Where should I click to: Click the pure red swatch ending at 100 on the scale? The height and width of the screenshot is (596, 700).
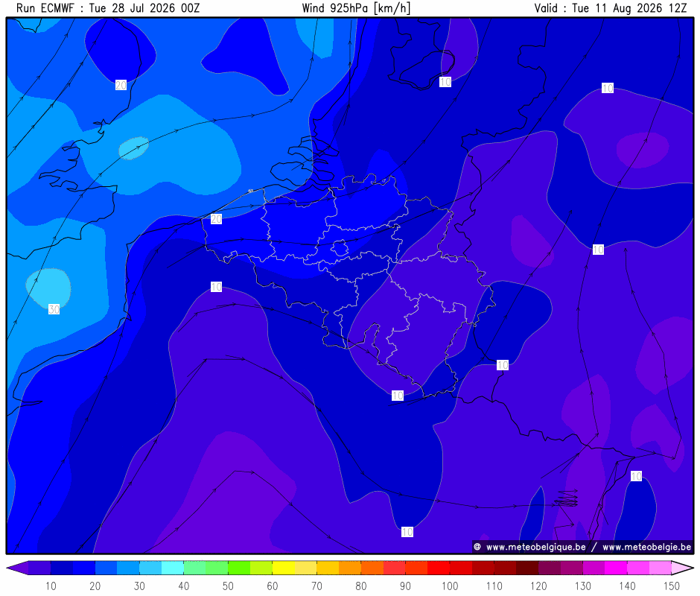coord(439,568)
